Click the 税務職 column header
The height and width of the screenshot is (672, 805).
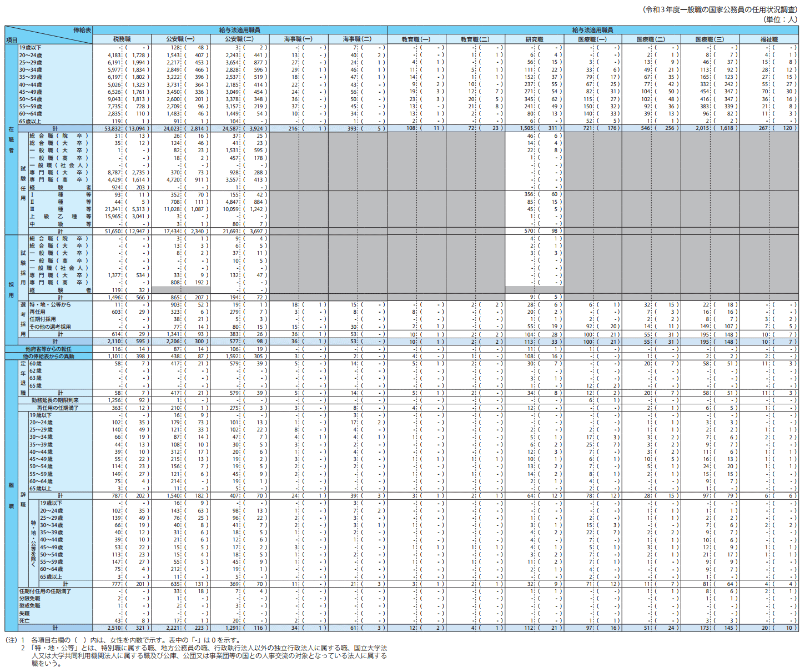pos(122,39)
